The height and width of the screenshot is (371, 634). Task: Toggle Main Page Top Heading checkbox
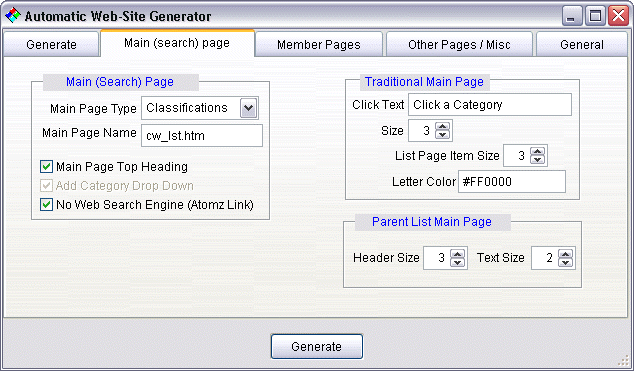(x=46, y=167)
